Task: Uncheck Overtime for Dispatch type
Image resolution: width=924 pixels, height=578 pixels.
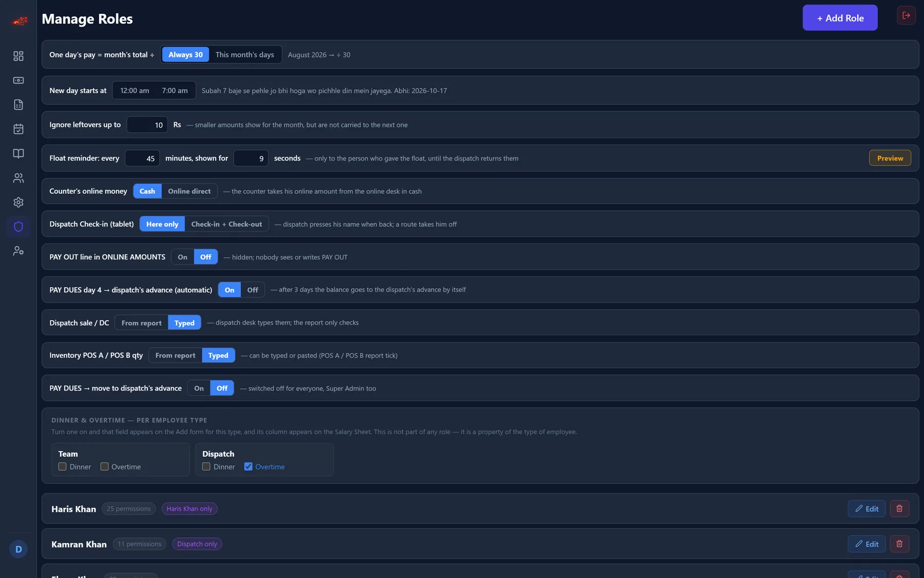Action: coord(248,467)
